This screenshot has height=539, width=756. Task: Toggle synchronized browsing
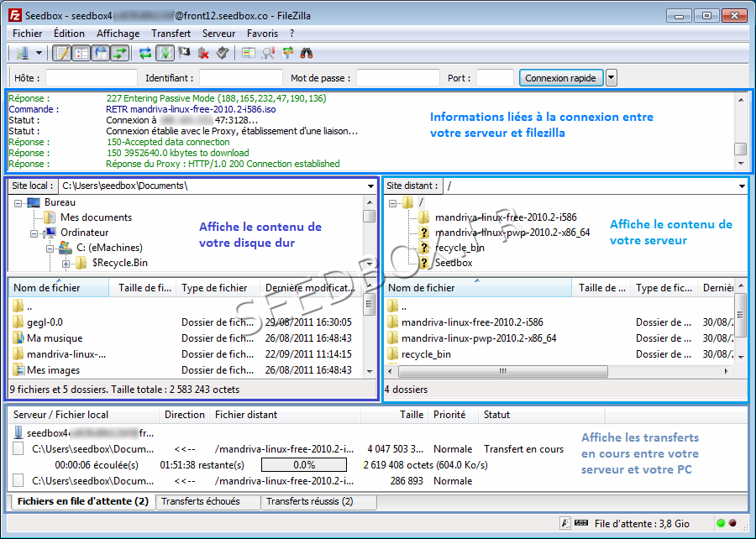tap(286, 52)
